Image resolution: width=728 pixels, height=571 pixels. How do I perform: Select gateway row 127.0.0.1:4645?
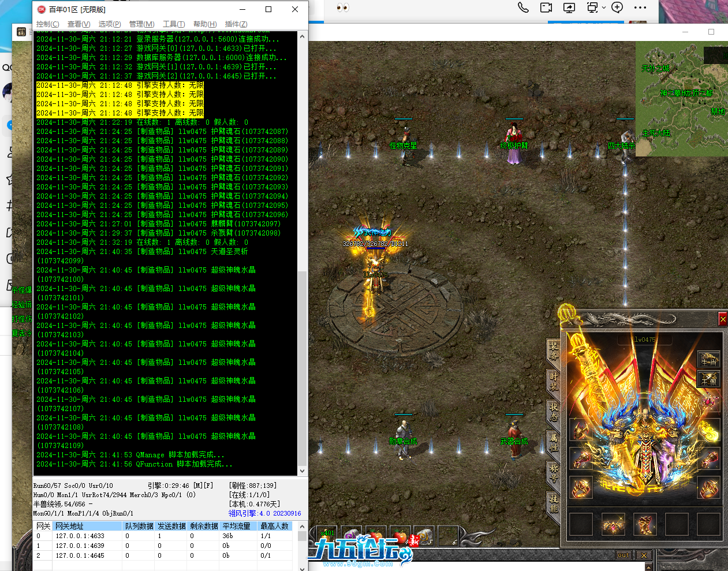pyautogui.click(x=163, y=555)
